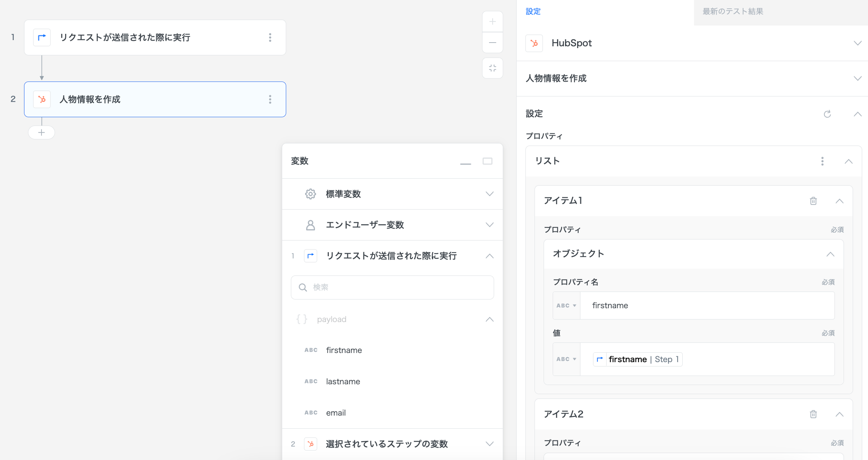Open ABC type dropdown for プロパティ名
Image resolution: width=868 pixels, height=460 pixels.
pyautogui.click(x=566, y=306)
